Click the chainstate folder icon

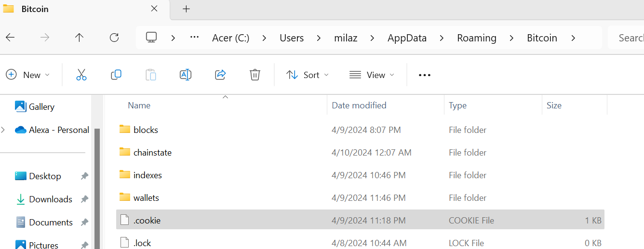(125, 152)
